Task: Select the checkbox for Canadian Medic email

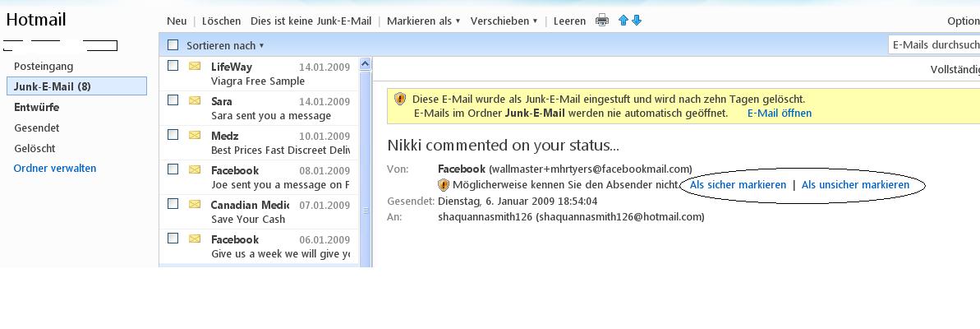Action: (x=173, y=204)
